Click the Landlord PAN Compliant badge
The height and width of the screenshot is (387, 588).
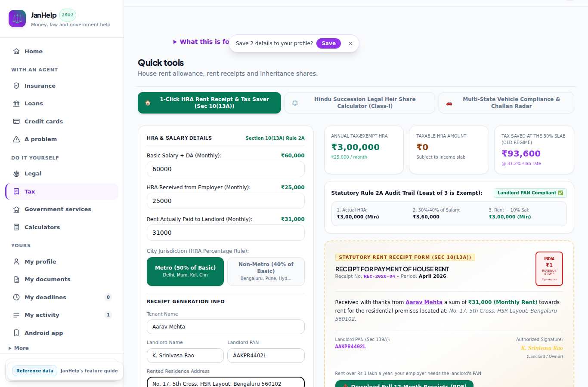pyautogui.click(x=530, y=193)
